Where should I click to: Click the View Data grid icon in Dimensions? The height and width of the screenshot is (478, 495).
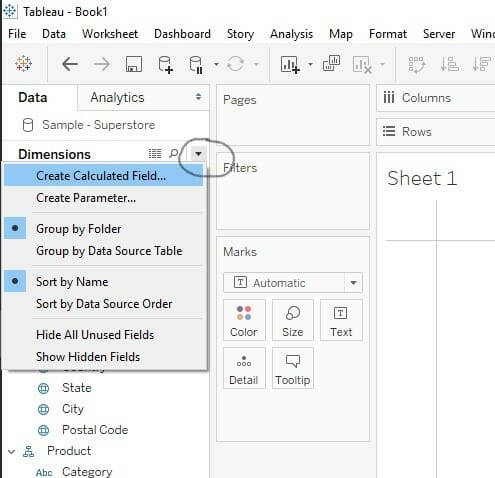point(155,153)
